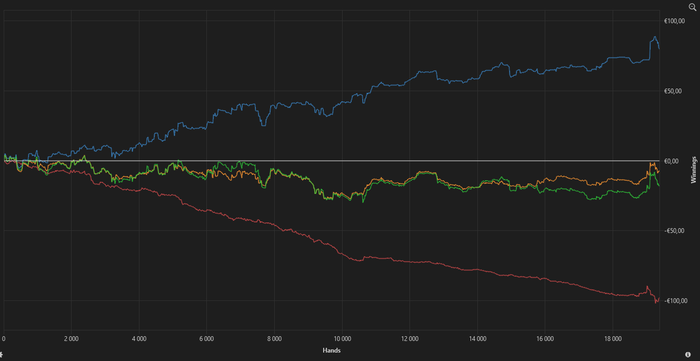
Task: Click the Hands axis title
Action: [x=331, y=351]
